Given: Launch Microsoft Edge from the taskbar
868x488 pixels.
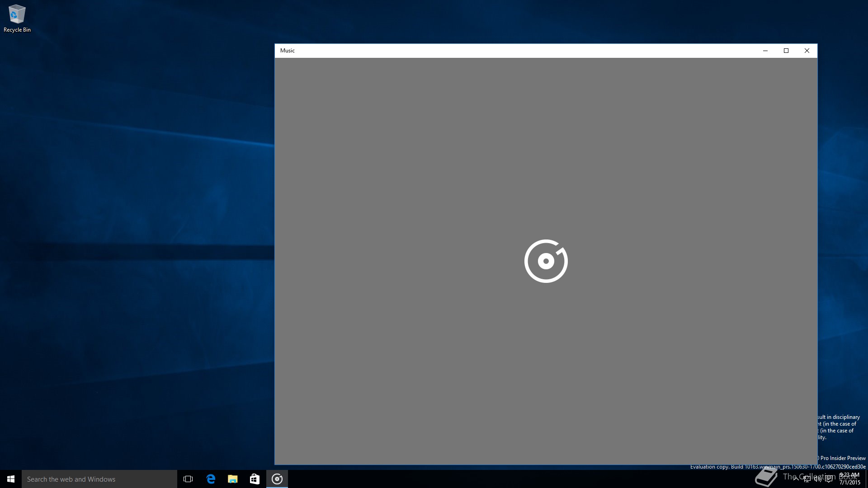Looking at the screenshot, I should pos(211,479).
